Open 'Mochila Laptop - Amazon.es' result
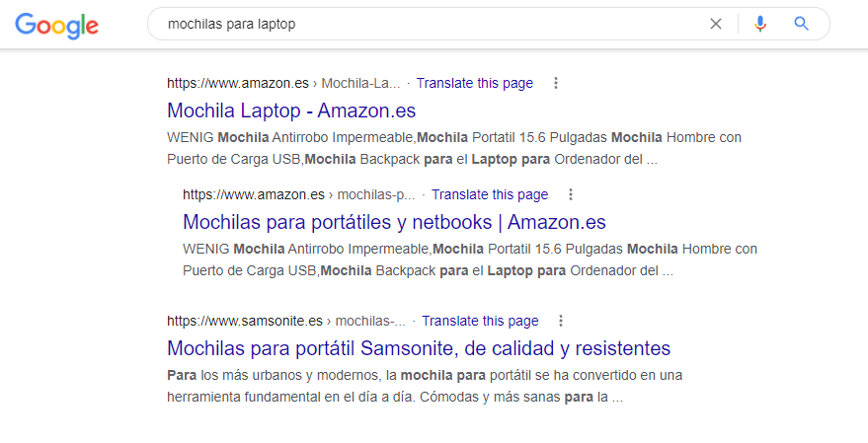This screenshot has width=868, height=443. point(291,110)
